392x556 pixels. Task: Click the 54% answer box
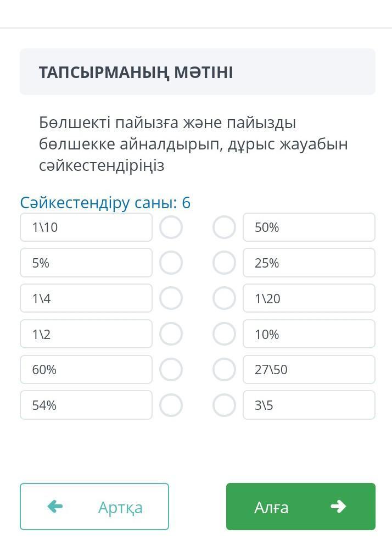point(86,405)
